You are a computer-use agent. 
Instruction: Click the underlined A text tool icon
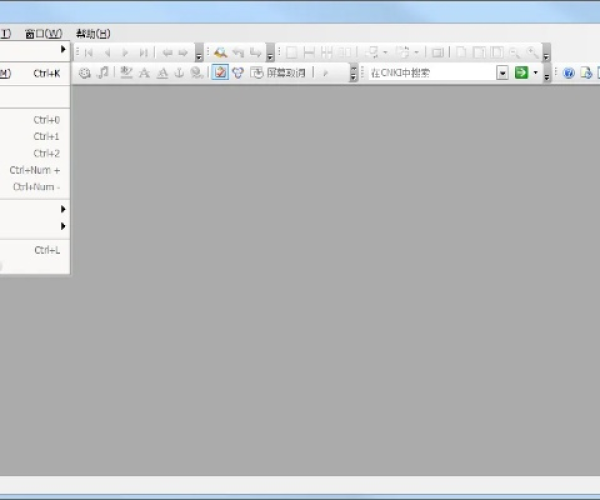click(161, 73)
